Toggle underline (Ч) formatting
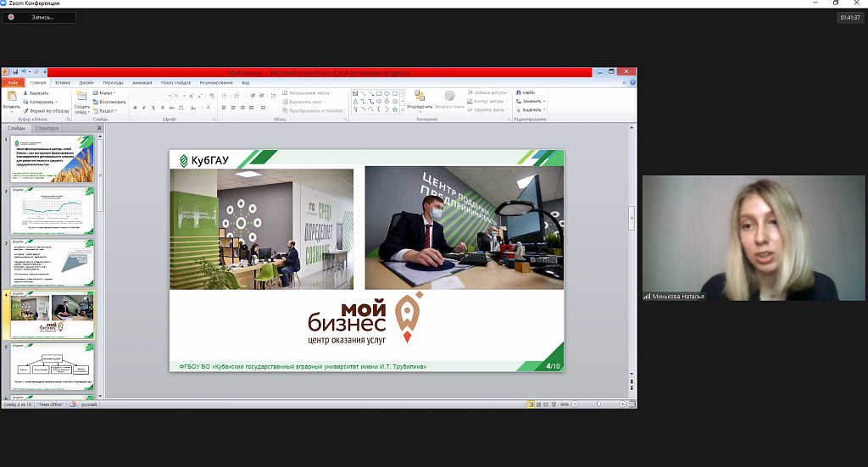Screen dimensions: 868x467 pyautogui.click(x=153, y=108)
